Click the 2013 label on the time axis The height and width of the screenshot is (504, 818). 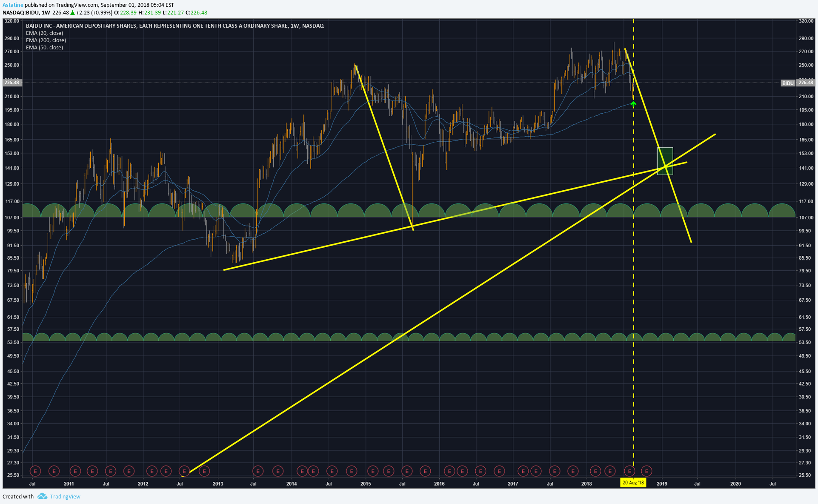coord(218,484)
